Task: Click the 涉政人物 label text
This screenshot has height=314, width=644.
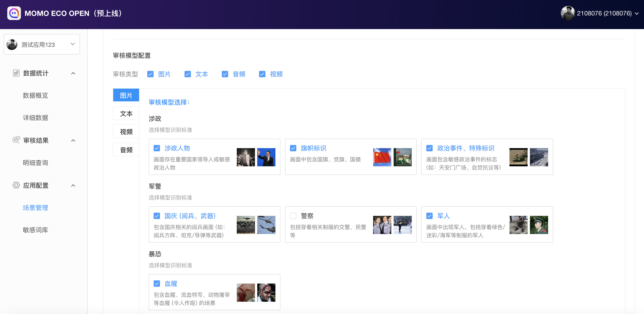Action: (x=177, y=148)
